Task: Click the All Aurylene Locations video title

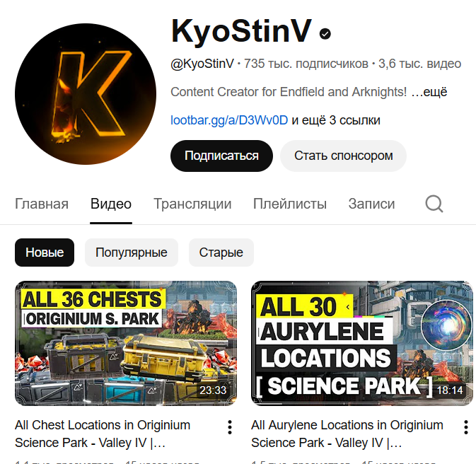Action: (347, 434)
